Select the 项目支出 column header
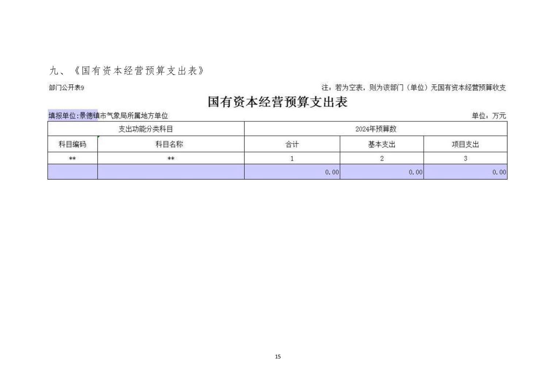The width and height of the screenshot is (555, 392). click(x=465, y=144)
